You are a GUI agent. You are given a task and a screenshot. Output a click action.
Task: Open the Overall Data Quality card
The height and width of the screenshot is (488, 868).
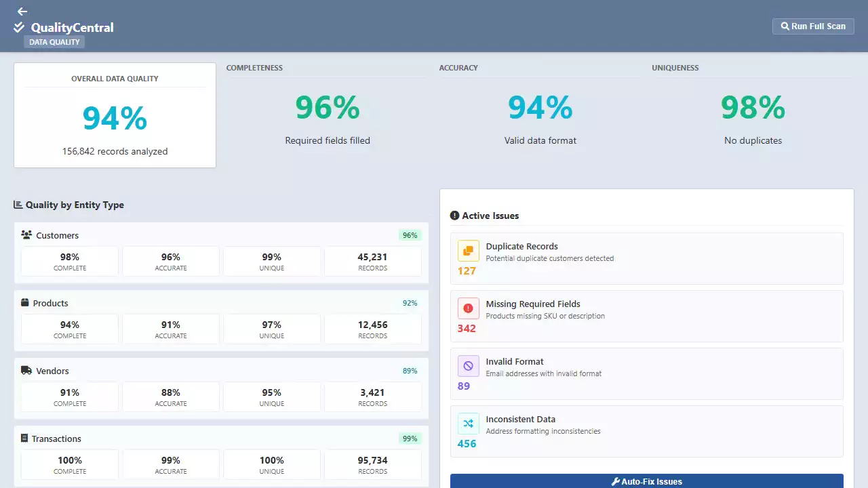coord(115,115)
